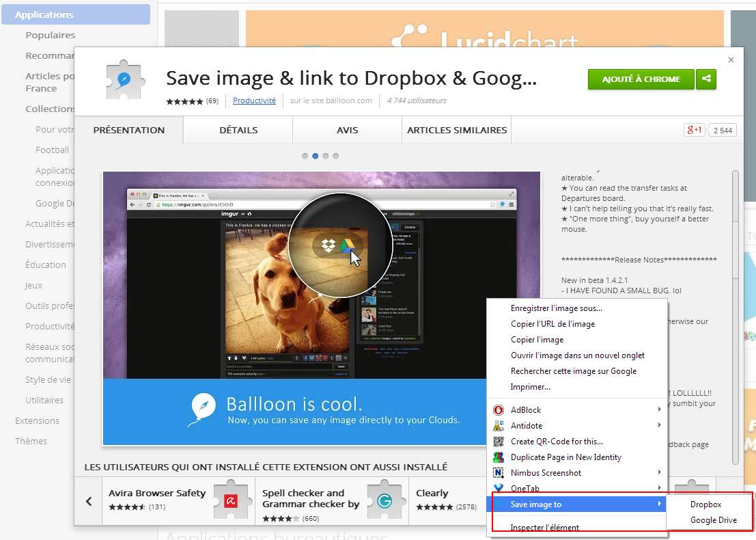Screen dimensions: 756x540
Task: Click the Avira Browser Safety icon
Action: pyautogui.click(x=230, y=502)
